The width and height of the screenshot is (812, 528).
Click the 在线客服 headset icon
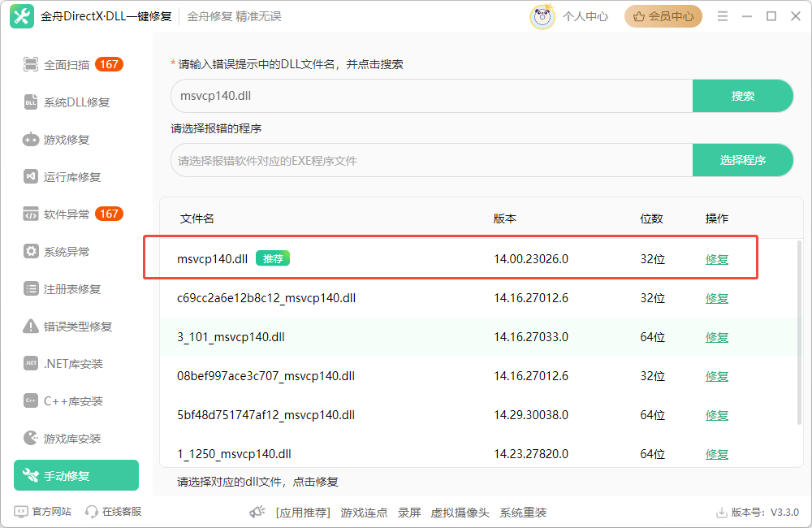(x=92, y=512)
